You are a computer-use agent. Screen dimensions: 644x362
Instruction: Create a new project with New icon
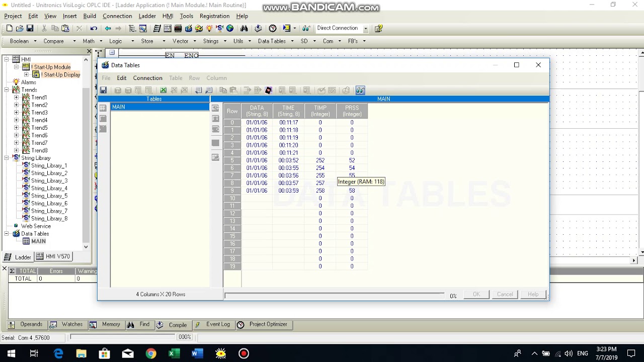click(x=9, y=28)
